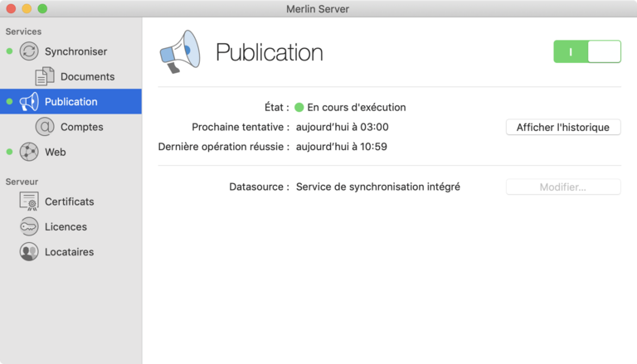Click 'aujourd'hui à 03:00' value

342,127
